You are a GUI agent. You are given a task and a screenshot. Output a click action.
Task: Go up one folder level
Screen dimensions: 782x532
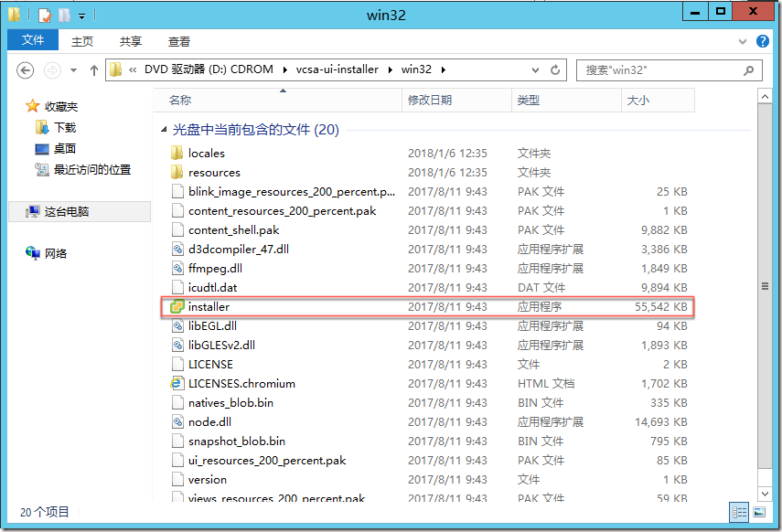click(x=94, y=70)
